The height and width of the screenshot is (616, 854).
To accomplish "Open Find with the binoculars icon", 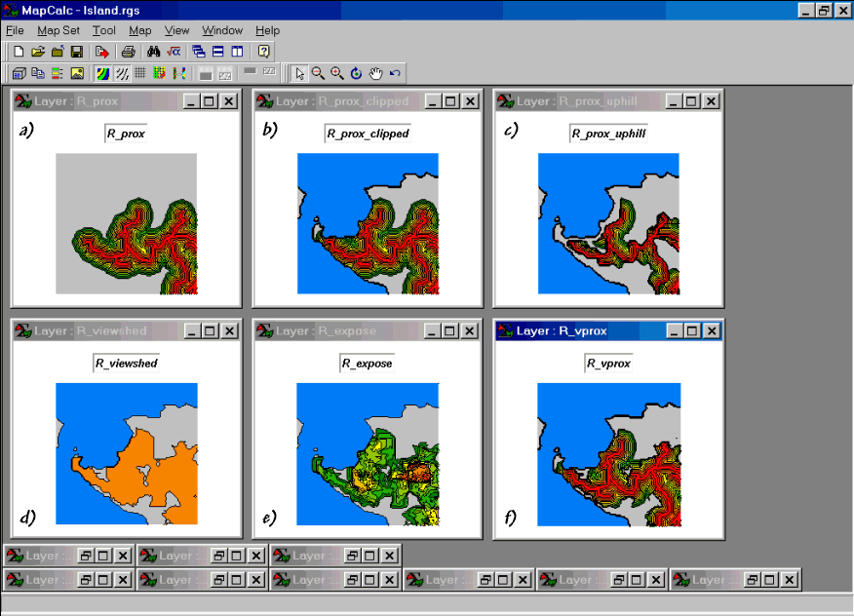I will (x=154, y=51).
